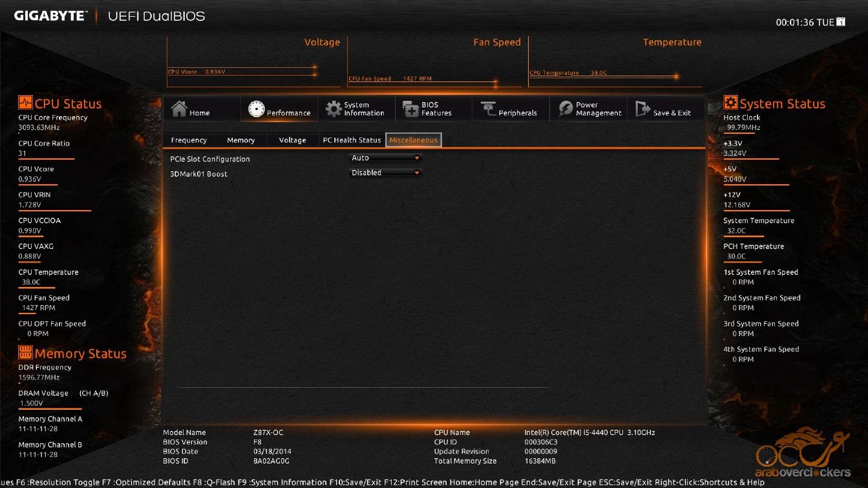
Task: Open the Voltage sub-tab
Action: 292,140
